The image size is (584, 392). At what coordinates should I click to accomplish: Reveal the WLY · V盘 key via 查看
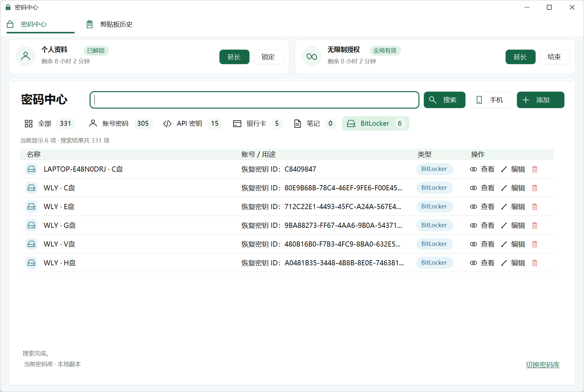coord(482,244)
